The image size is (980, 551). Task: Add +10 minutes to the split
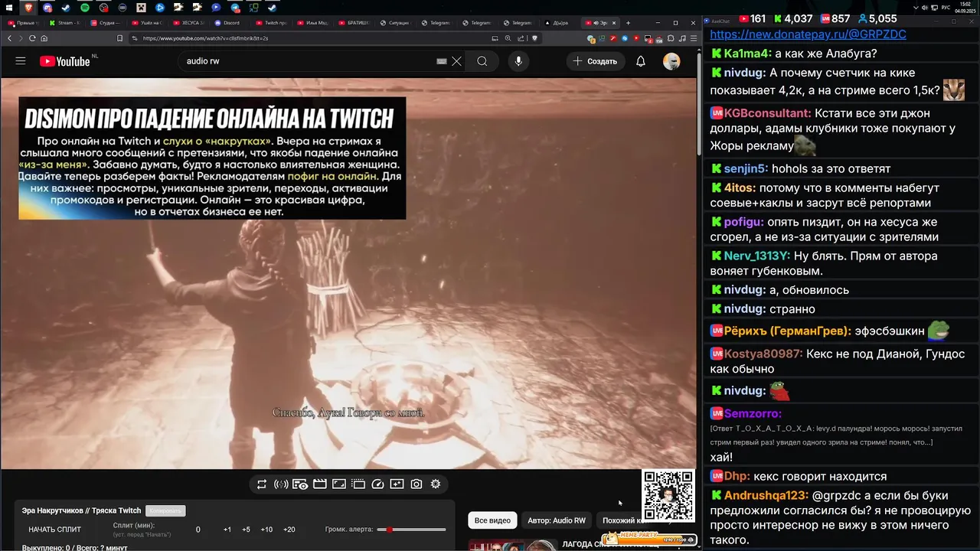coord(266,530)
